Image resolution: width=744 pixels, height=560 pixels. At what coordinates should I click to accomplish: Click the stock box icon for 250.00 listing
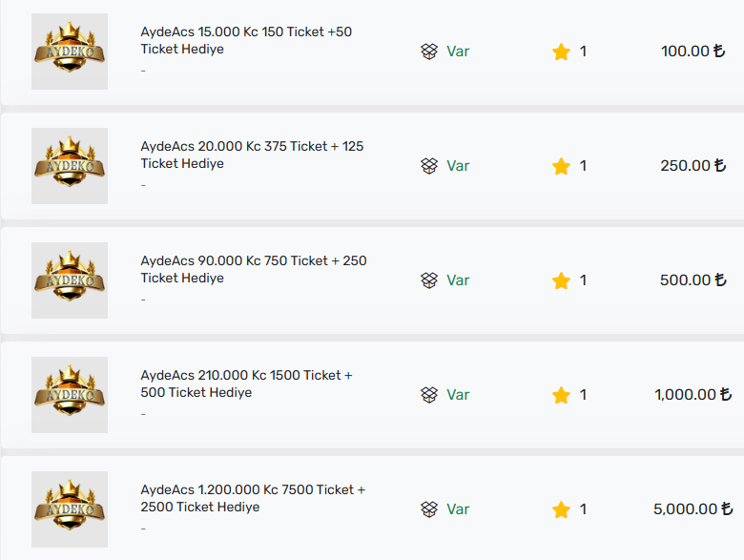[x=429, y=166]
